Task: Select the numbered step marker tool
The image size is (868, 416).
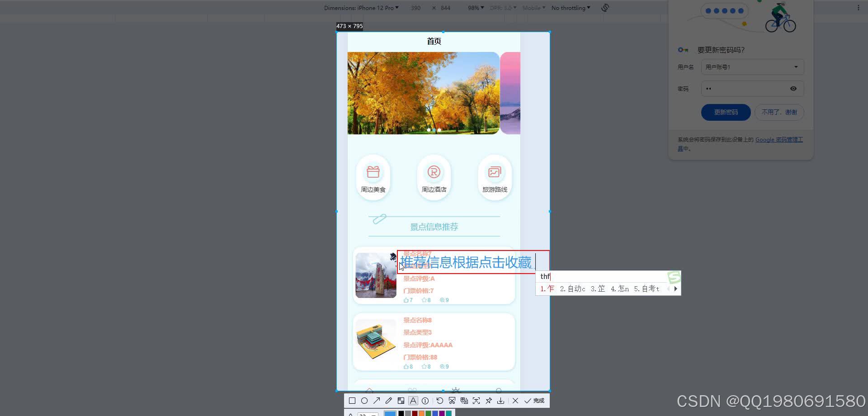Action: point(425,401)
